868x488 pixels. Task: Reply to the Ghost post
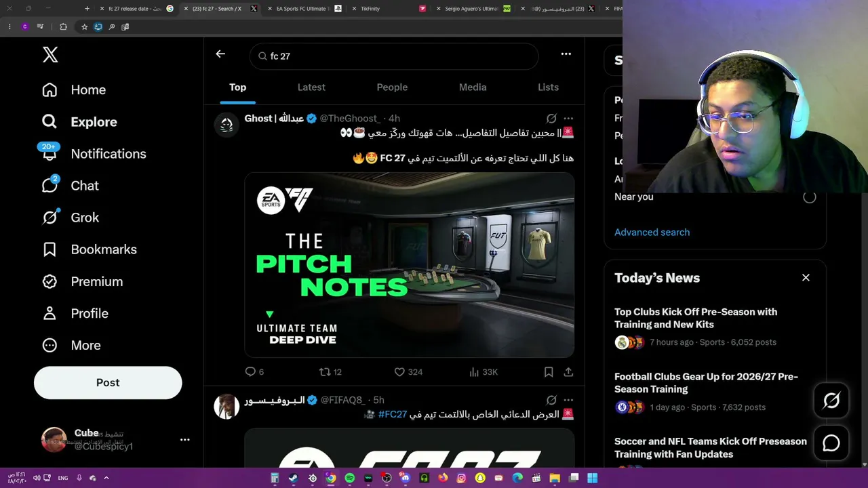point(254,371)
